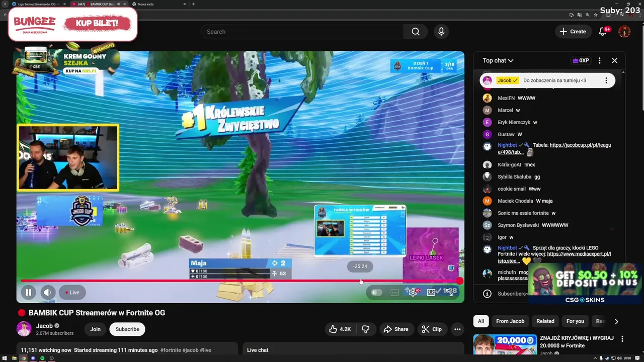The width and height of the screenshot is (644, 362).
Task: Focus the YouTube Search field
Action: [x=302, y=32]
